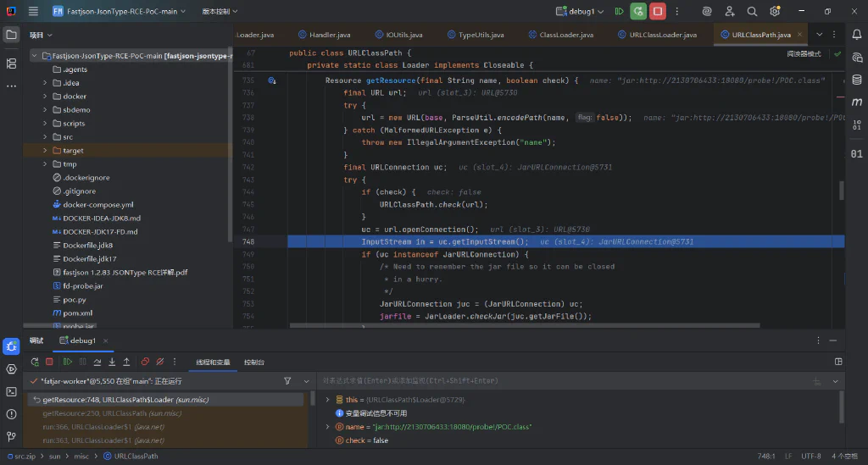Click the Step Over debug icon

click(97, 362)
